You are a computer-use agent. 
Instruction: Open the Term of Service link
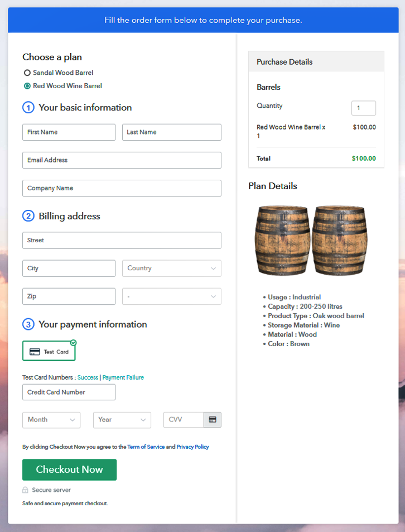tap(146, 447)
